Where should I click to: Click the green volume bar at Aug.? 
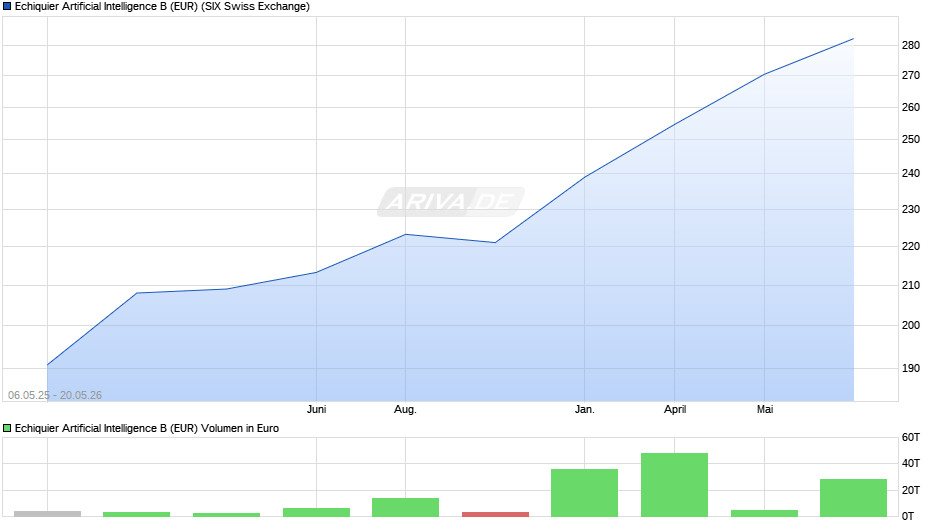[405, 507]
